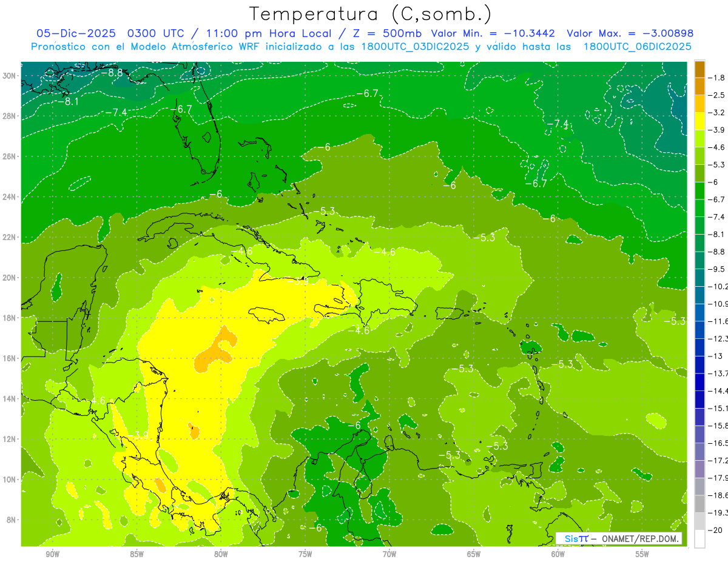Click gray colorbar swatch between -18.6 and -19.3
The width and height of the screenshot is (728, 562).
[x=699, y=504]
